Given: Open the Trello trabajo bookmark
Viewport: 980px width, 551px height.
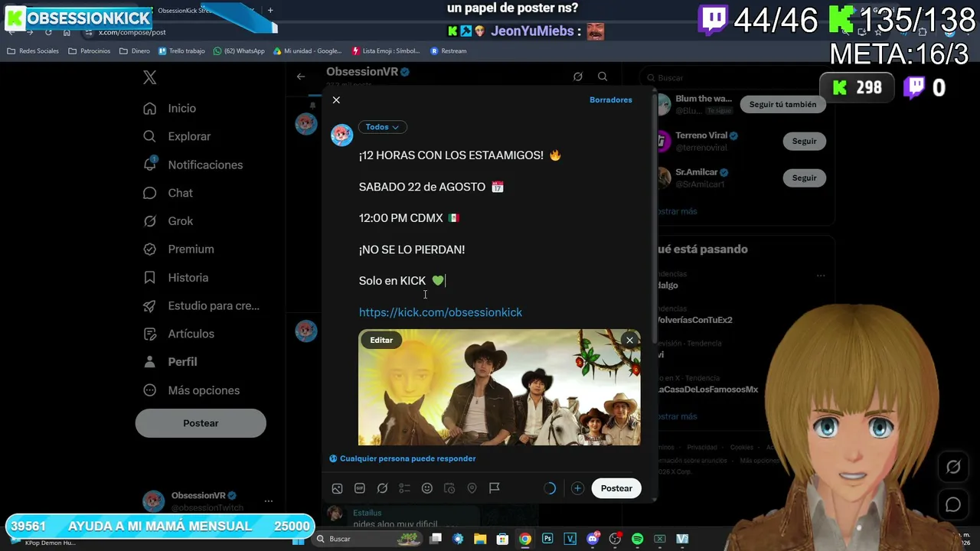Looking at the screenshot, I should (181, 51).
